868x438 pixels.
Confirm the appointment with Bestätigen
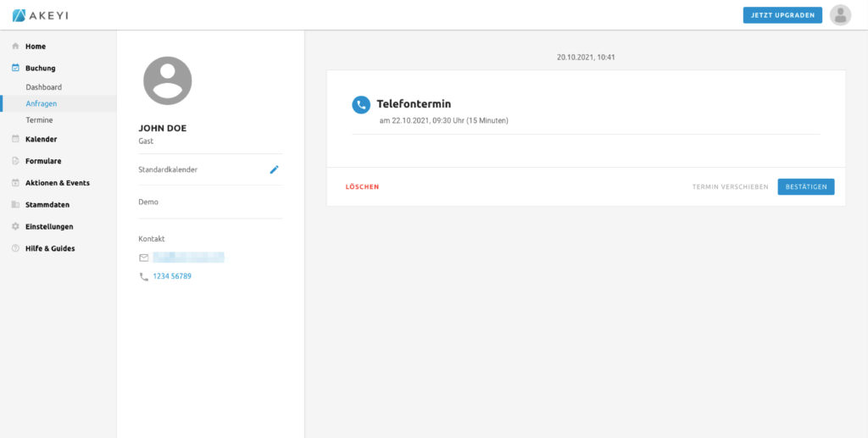tap(805, 187)
